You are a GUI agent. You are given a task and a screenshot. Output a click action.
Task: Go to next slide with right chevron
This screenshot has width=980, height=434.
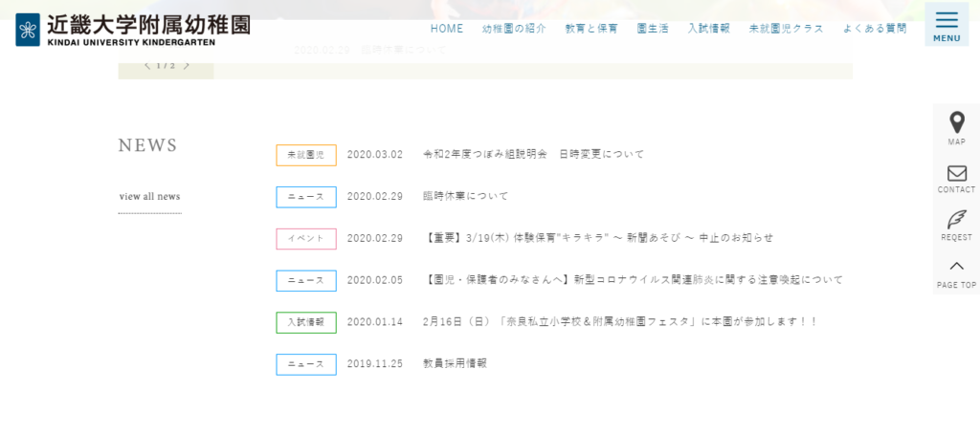(x=187, y=66)
